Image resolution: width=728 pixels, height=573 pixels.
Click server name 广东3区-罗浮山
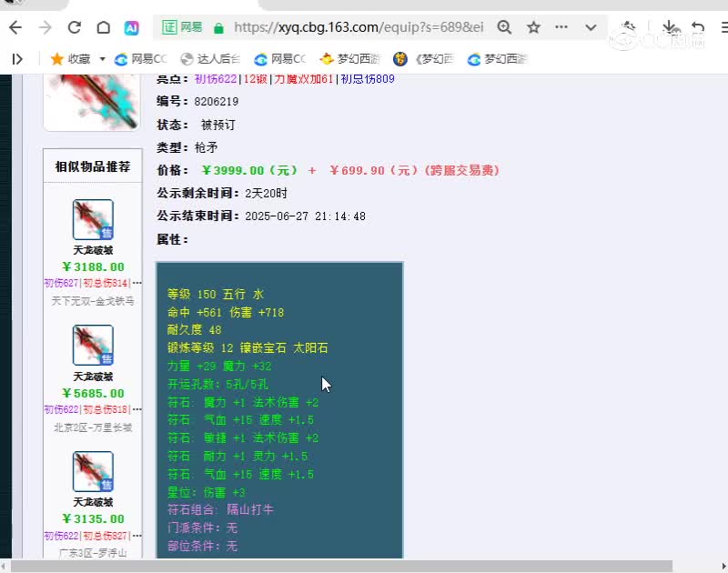click(x=93, y=553)
